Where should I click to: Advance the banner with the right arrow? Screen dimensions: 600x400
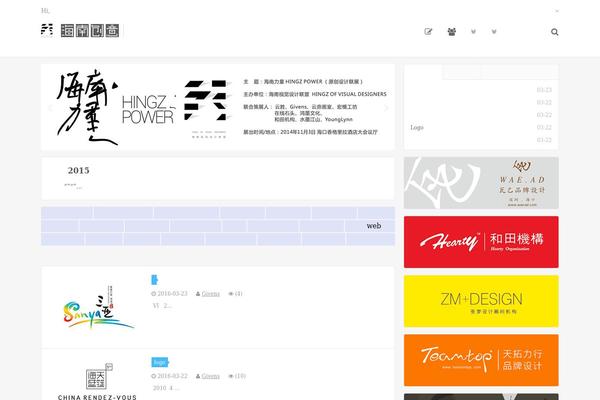pos(386,108)
